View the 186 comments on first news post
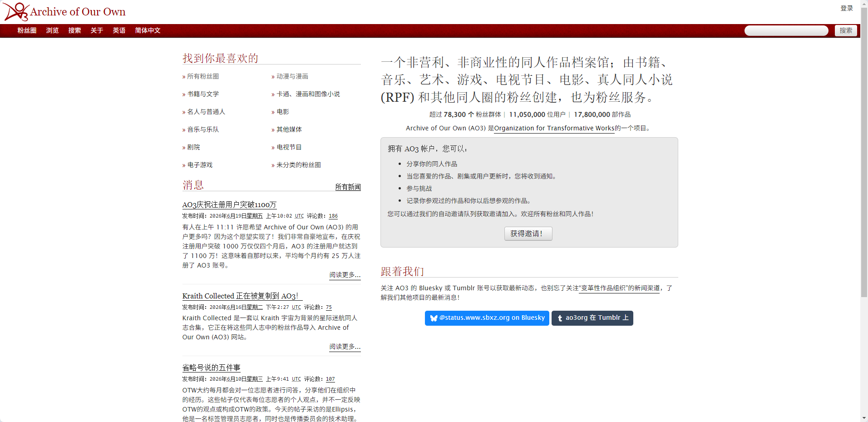The width and height of the screenshot is (868, 422). click(333, 216)
